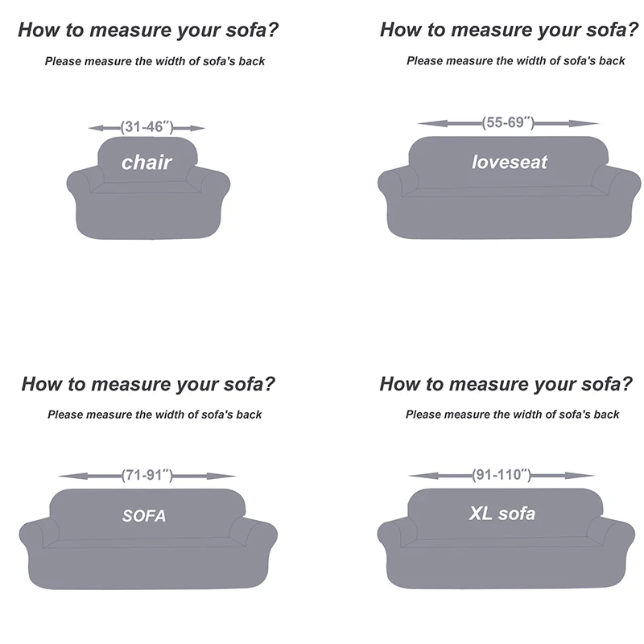
Task: Click the left arrowhead above the loveseat
Action: coord(423,123)
